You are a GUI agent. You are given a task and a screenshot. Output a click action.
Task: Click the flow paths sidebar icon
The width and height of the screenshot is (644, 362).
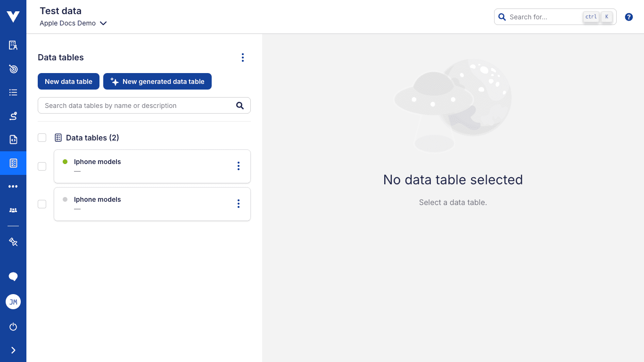tap(13, 116)
